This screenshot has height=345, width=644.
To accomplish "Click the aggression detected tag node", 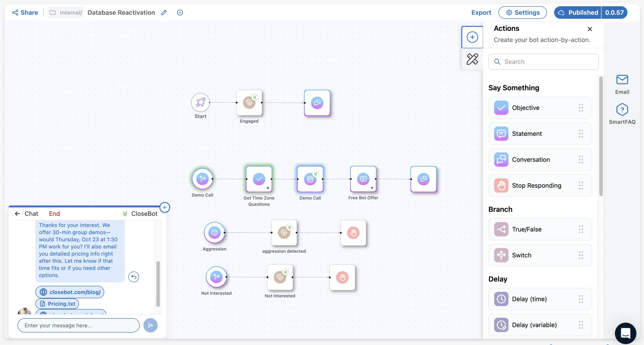I will 284,233.
